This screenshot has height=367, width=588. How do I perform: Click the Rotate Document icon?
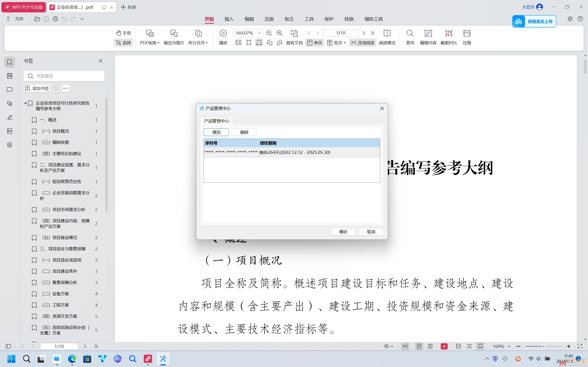[294, 33]
